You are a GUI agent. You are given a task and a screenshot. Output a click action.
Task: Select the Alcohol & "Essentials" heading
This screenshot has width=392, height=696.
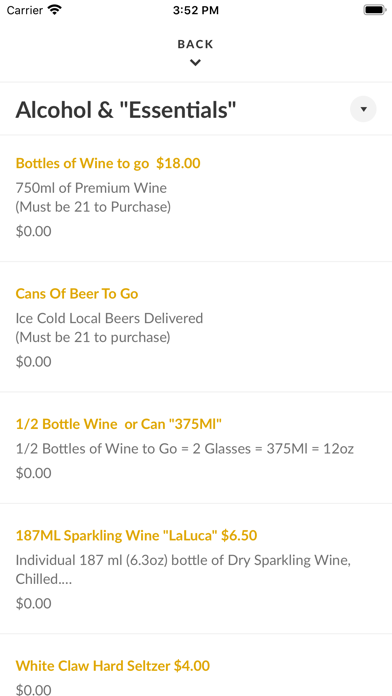126,110
